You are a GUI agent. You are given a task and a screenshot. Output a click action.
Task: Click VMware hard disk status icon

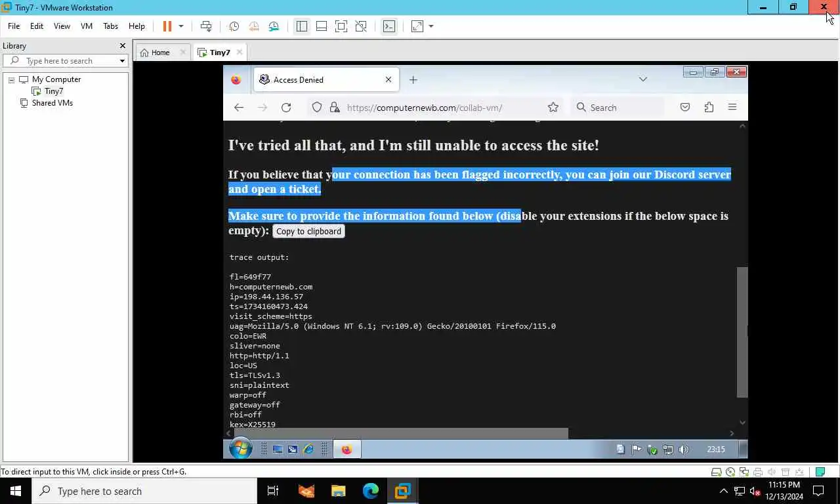click(x=717, y=472)
